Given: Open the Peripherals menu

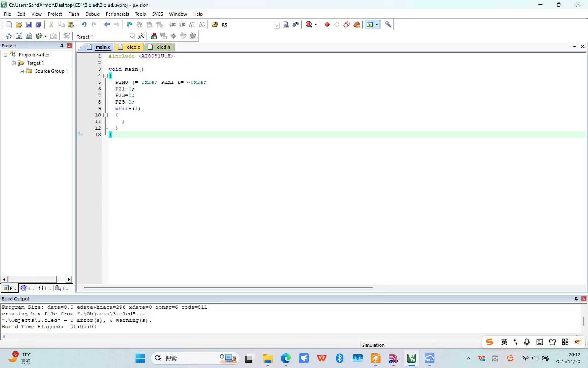Looking at the screenshot, I should pyautogui.click(x=117, y=14).
